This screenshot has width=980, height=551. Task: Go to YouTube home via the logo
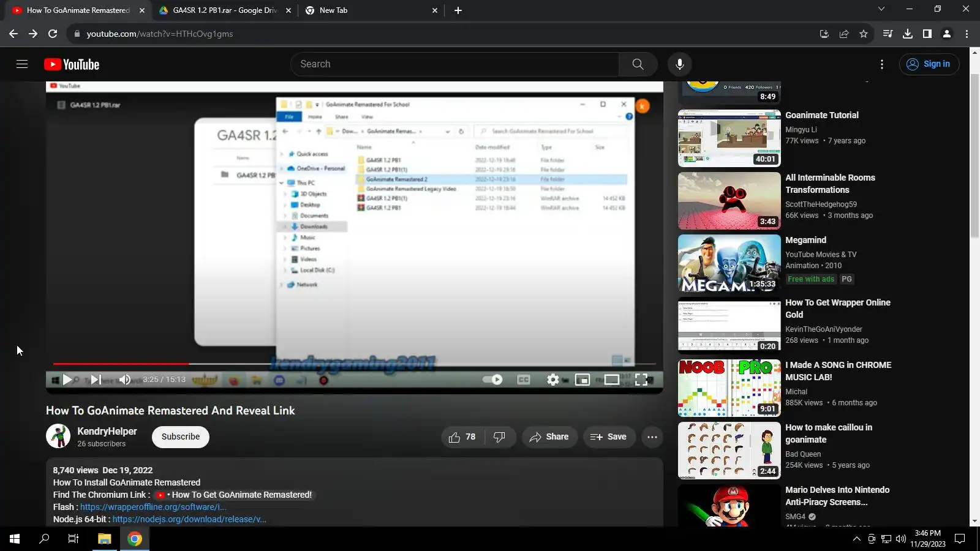72,64
